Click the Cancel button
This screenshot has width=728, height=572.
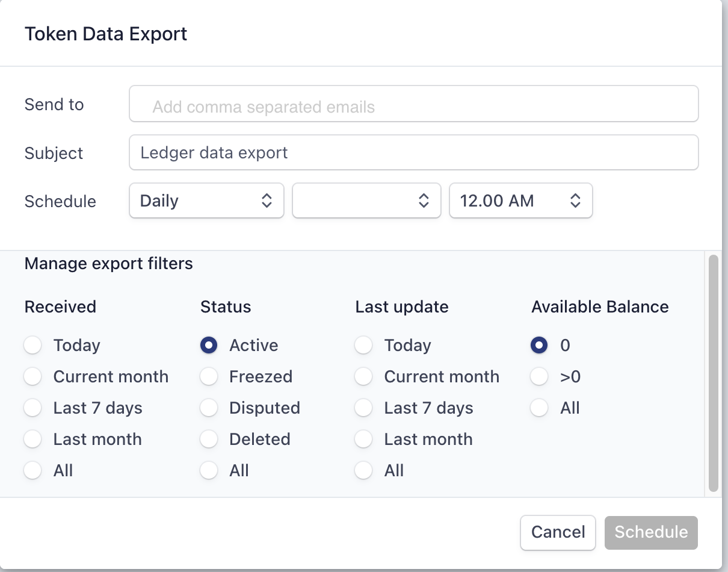558,532
